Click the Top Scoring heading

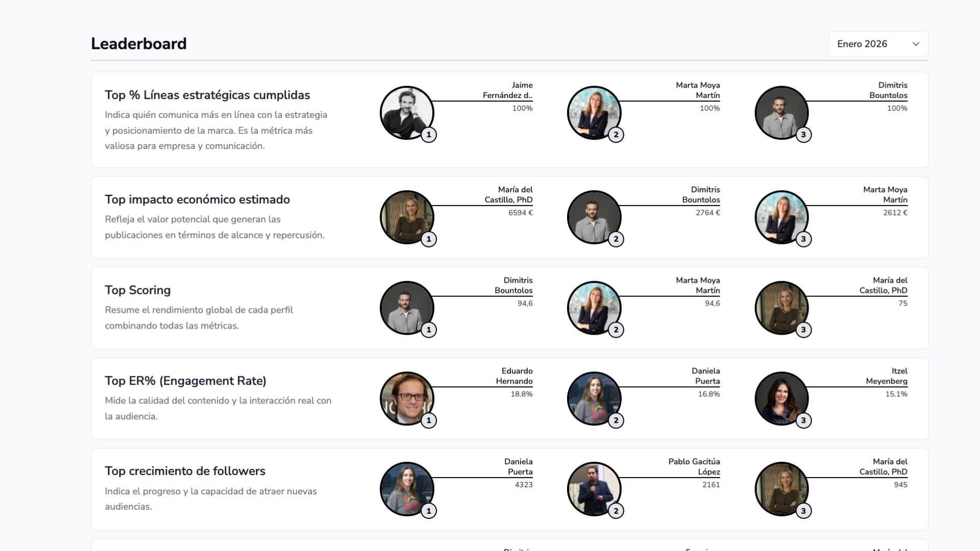138,290
